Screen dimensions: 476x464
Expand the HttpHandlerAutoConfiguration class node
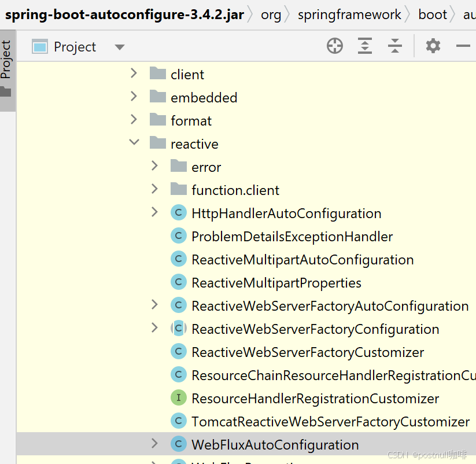coord(154,212)
